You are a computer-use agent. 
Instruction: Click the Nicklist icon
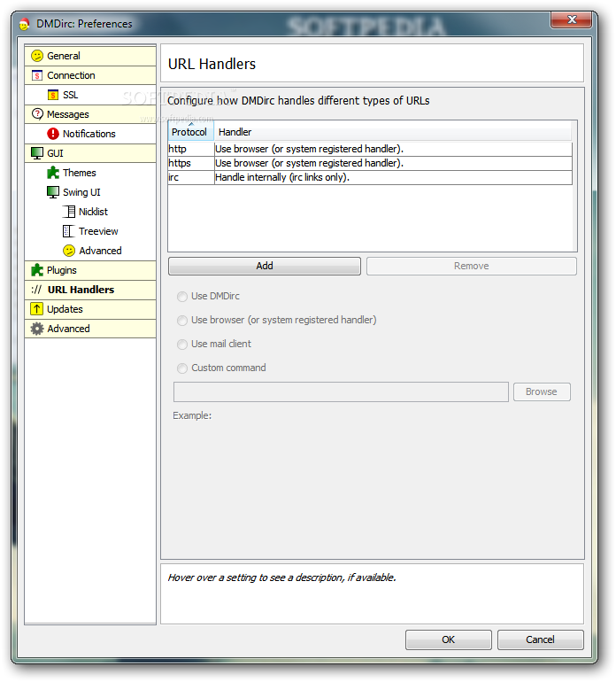(x=69, y=212)
